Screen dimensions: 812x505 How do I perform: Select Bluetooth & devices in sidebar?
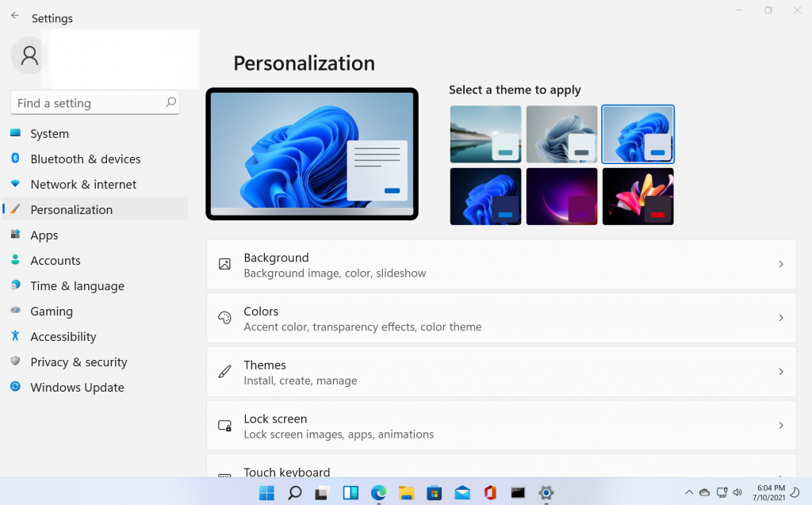[x=85, y=159]
